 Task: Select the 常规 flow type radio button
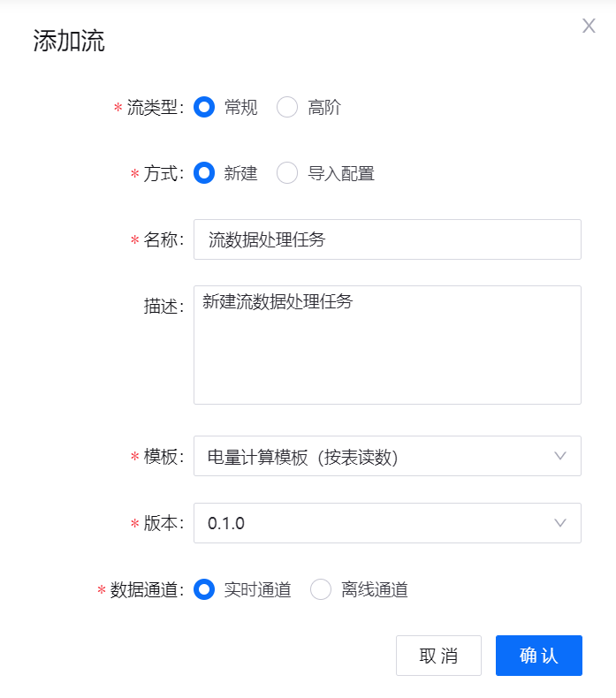204,108
